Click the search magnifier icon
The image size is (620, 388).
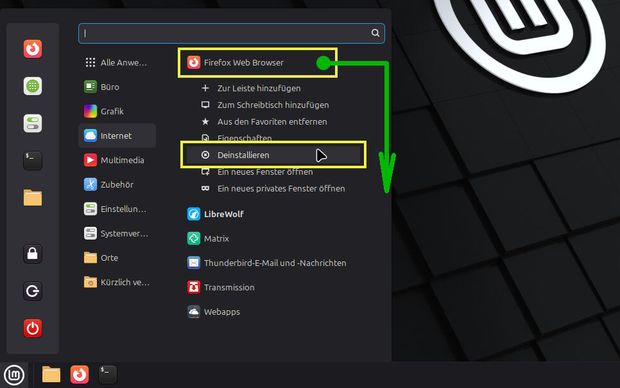375,33
